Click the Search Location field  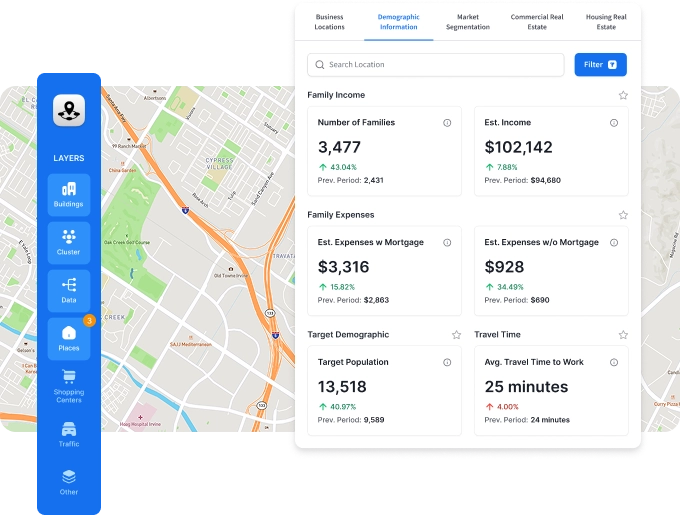pyautogui.click(x=436, y=65)
